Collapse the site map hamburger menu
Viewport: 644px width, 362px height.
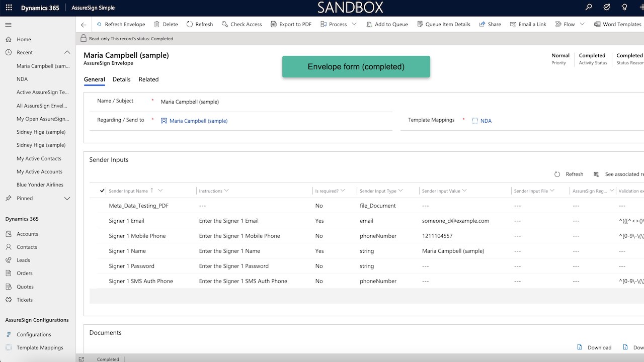coord(9,25)
